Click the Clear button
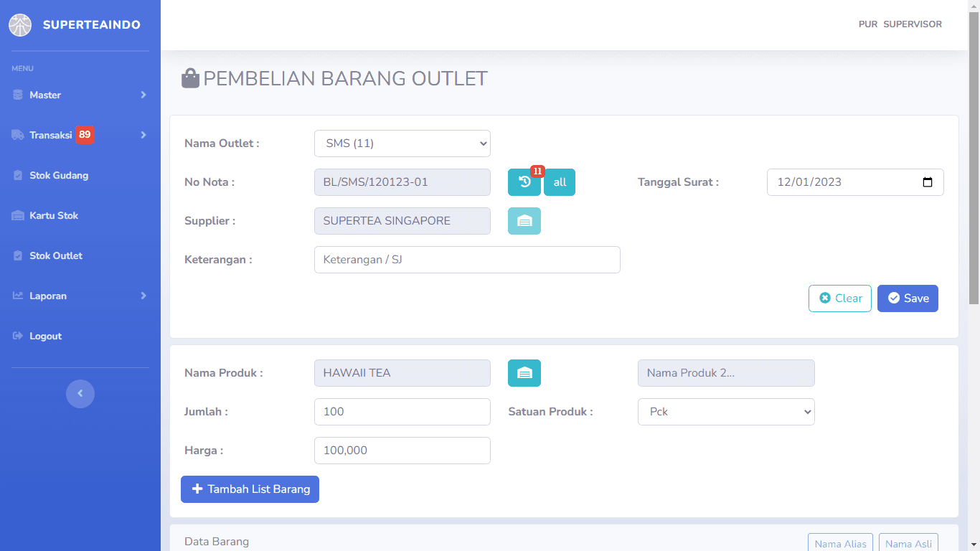 (840, 298)
